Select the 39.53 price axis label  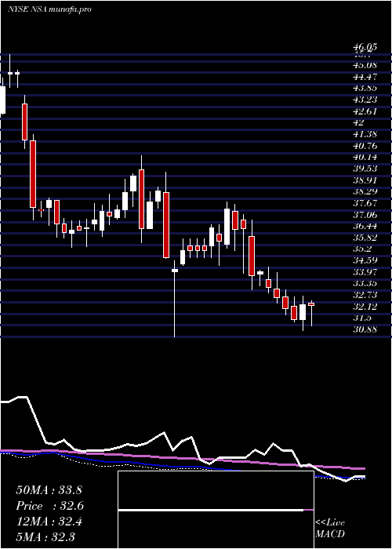coord(365,169)
